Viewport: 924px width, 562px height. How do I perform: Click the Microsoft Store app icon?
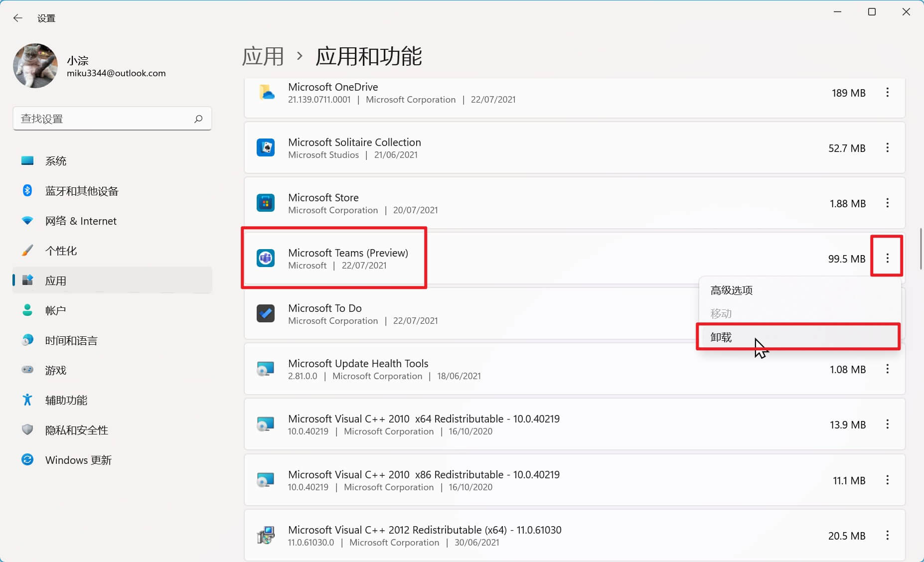point(266,203)
